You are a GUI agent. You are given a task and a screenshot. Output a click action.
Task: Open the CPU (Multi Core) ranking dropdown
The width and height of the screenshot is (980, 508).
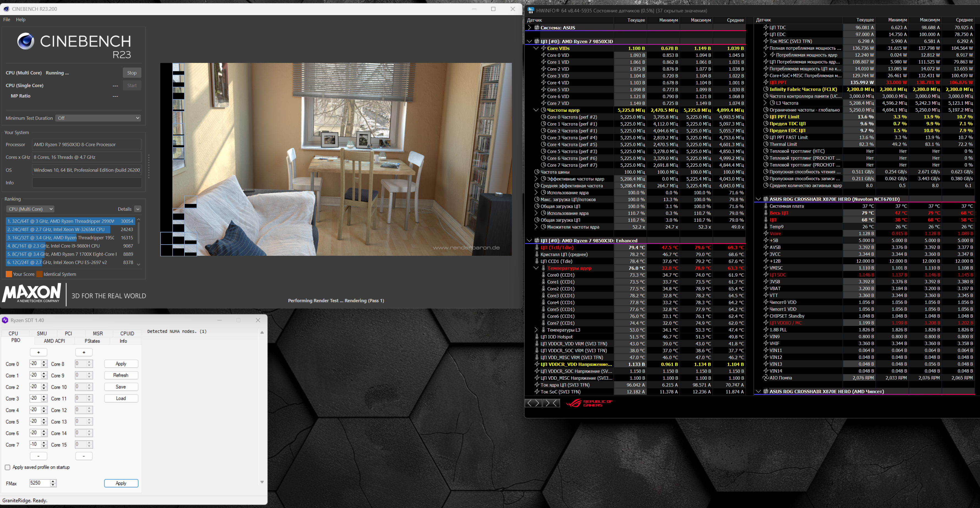point(31,209)
